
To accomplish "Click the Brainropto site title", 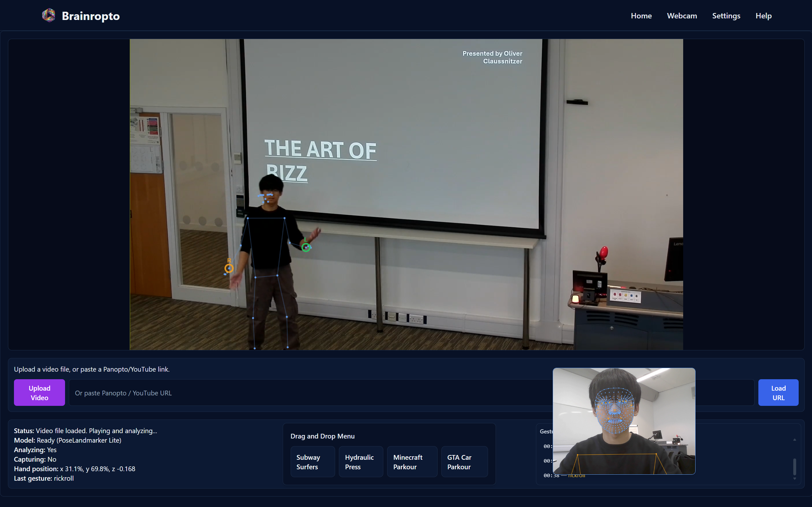I will point(91,16).
